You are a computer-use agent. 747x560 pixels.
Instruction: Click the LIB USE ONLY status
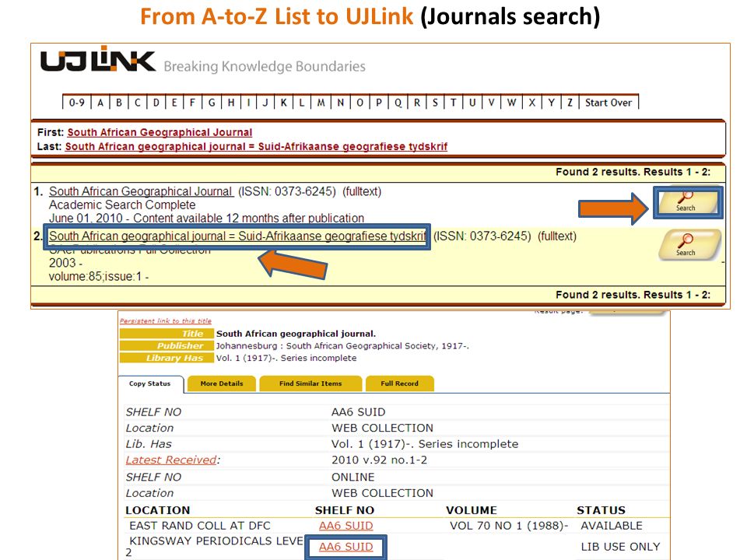(620, 547)
